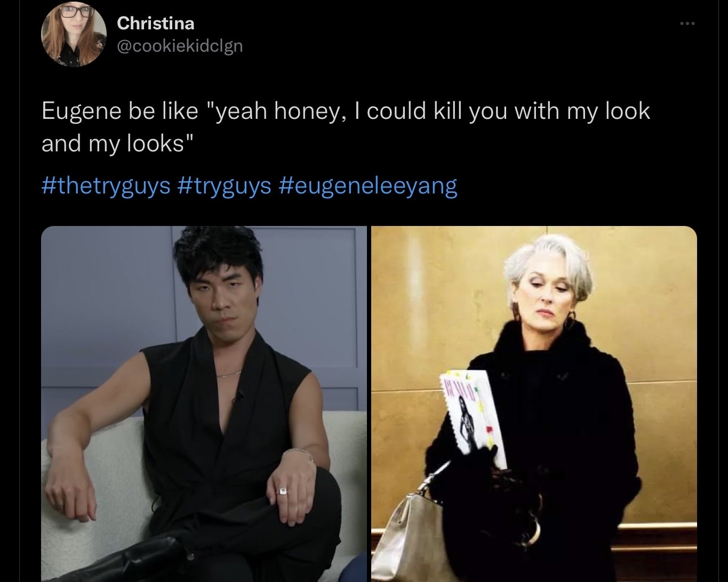View the man in black vest image
728x582 pixels.
coord(204,403)
